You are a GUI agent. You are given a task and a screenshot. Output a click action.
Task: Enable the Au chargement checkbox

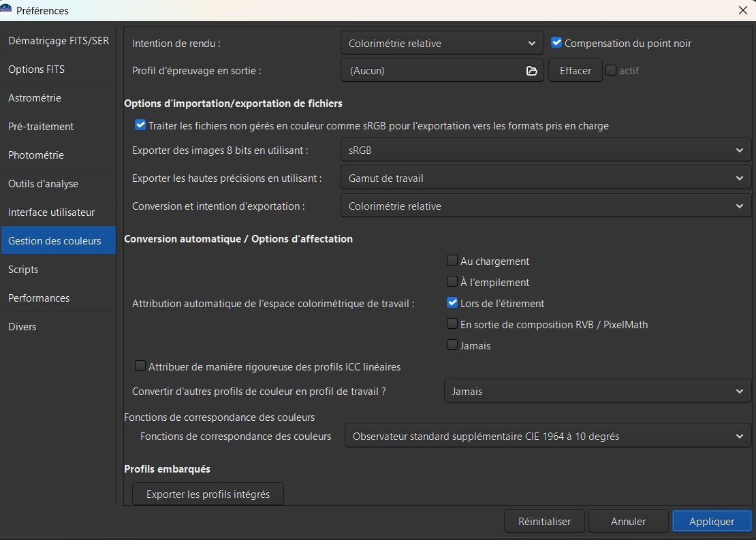pyautogui.click(x=452, y=261)
